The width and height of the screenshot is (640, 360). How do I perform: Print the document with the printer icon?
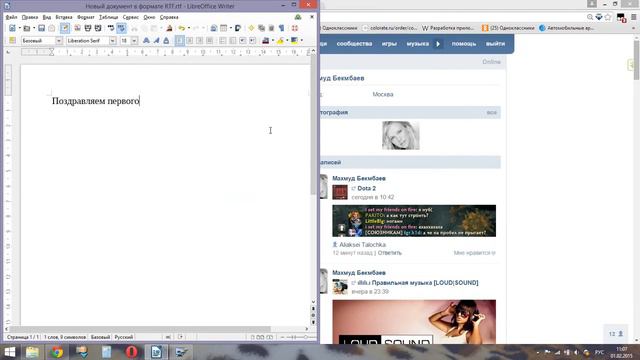(x=88, y=28)
